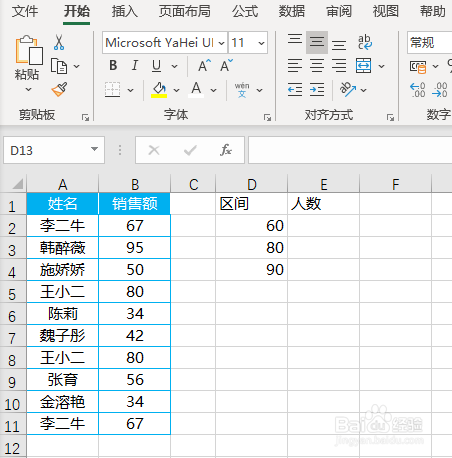Switch to the 公式 tab

click(x=245, y=12)
